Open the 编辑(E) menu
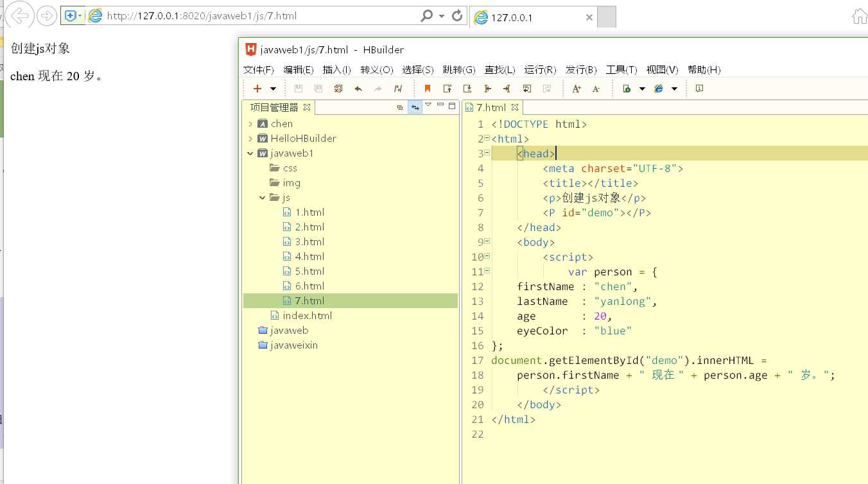Screen dimensions: 868x484 click(x=299, y=69)
